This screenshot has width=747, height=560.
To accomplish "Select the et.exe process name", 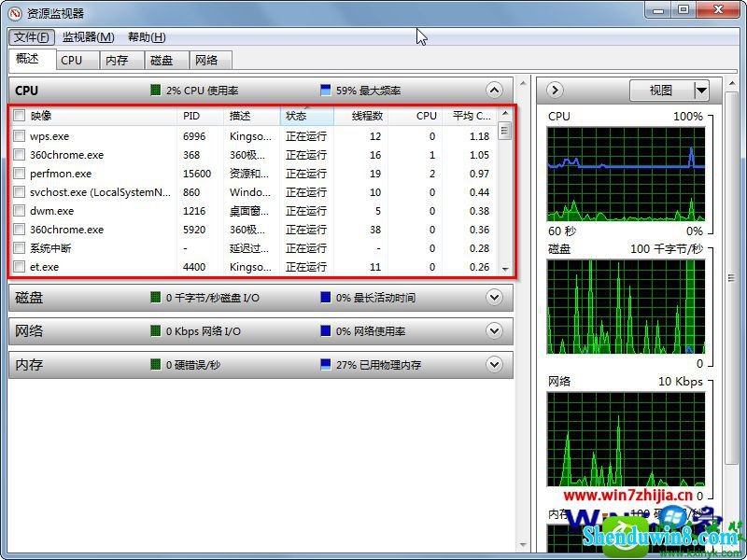I will [44, 267].
